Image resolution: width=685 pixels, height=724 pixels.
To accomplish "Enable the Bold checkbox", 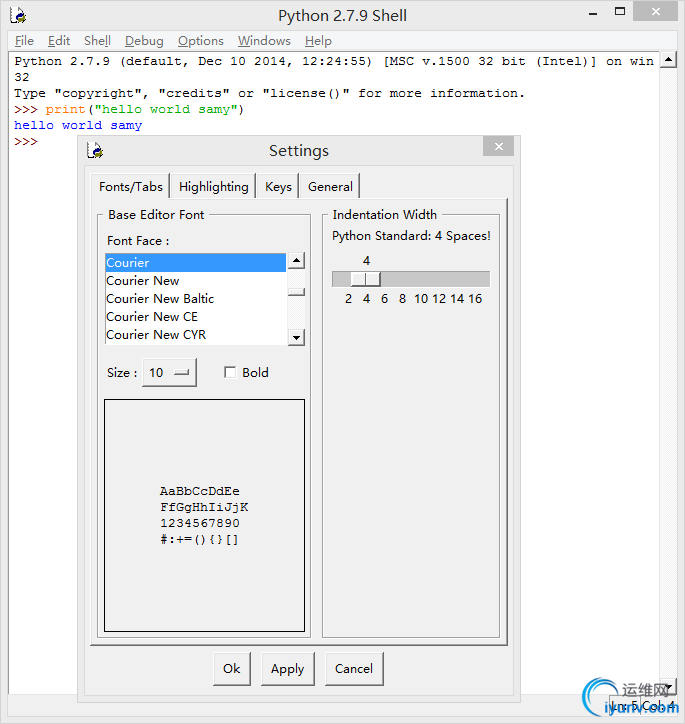I will tap(230, 372).
